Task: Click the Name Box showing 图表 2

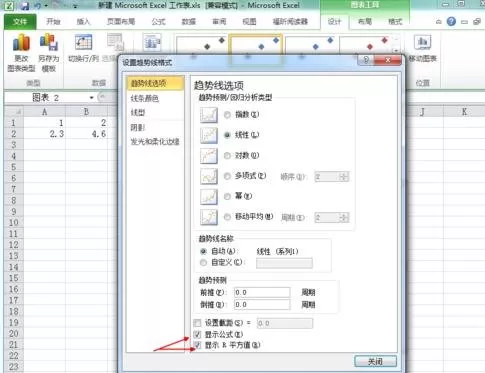Action: pos(47,98)
